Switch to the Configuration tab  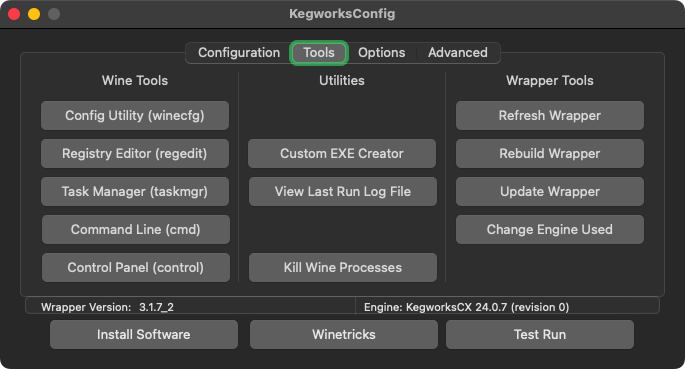(x=239, y=53)
